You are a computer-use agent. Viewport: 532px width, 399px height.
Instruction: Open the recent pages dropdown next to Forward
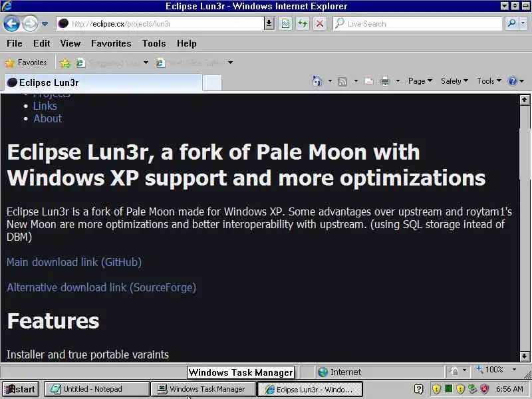point(45,24)
